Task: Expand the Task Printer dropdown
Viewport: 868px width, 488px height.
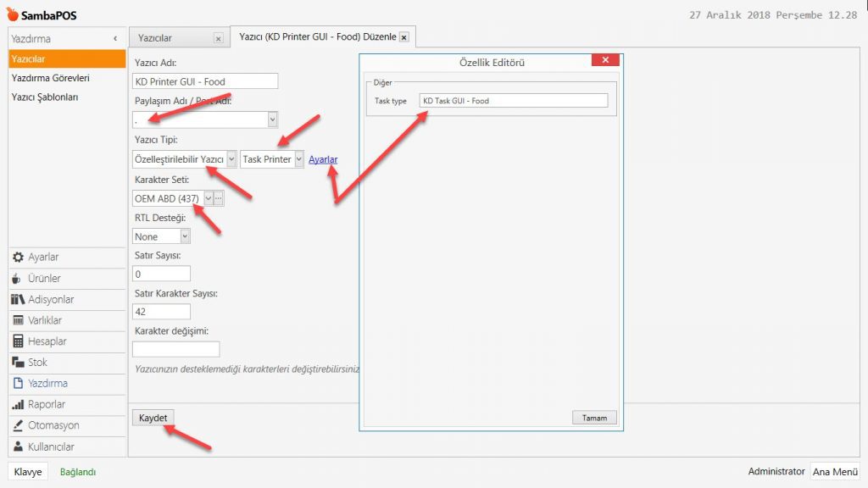Action: pos(298,159)
